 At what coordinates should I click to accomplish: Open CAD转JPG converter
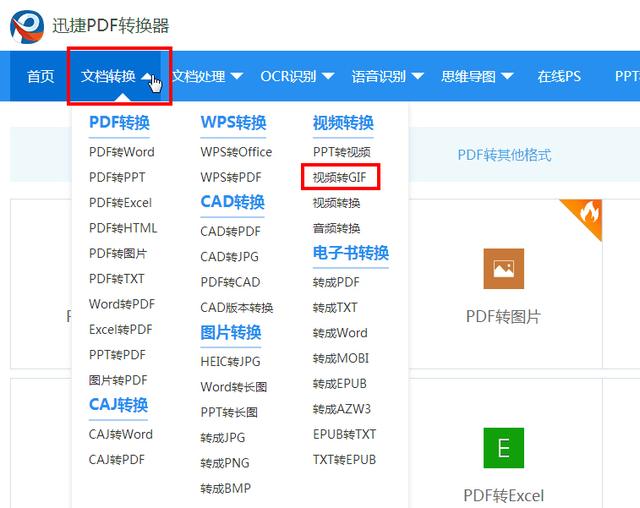click(229, 257)
